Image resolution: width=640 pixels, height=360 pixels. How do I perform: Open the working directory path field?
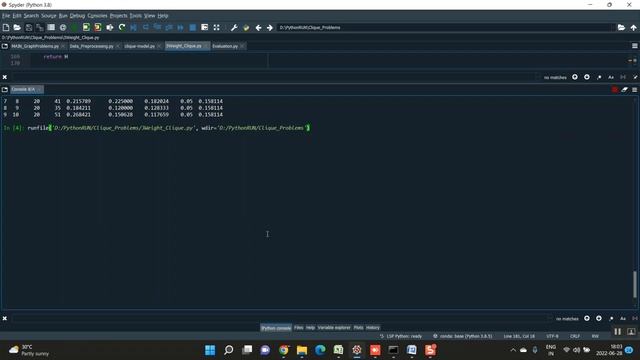pyautogui.click(x=445, y=27)
